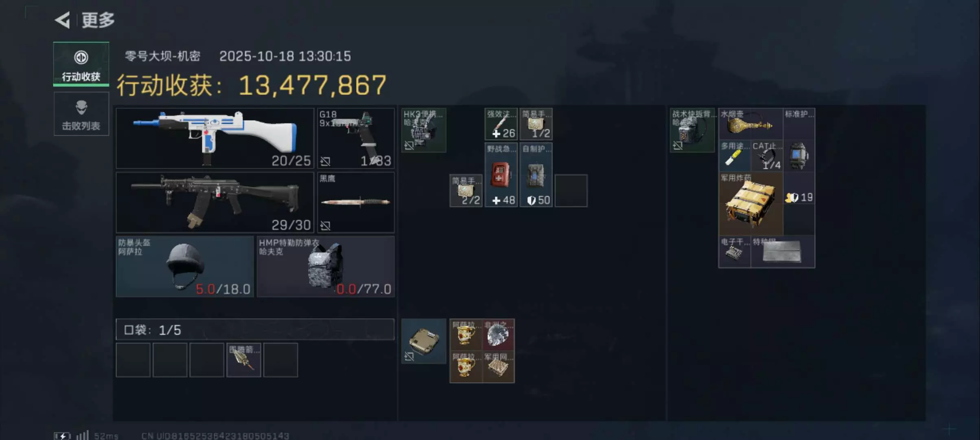This screenshot has width=980, height=440.
Task: Switch to the 行动收获 tab
Action: point(81,64)
